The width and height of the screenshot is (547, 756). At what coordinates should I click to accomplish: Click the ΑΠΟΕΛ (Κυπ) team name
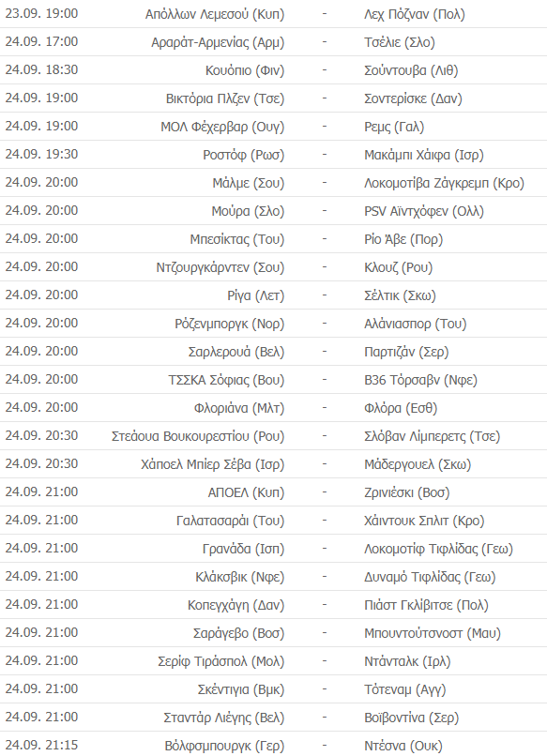[x=246, y=492]
